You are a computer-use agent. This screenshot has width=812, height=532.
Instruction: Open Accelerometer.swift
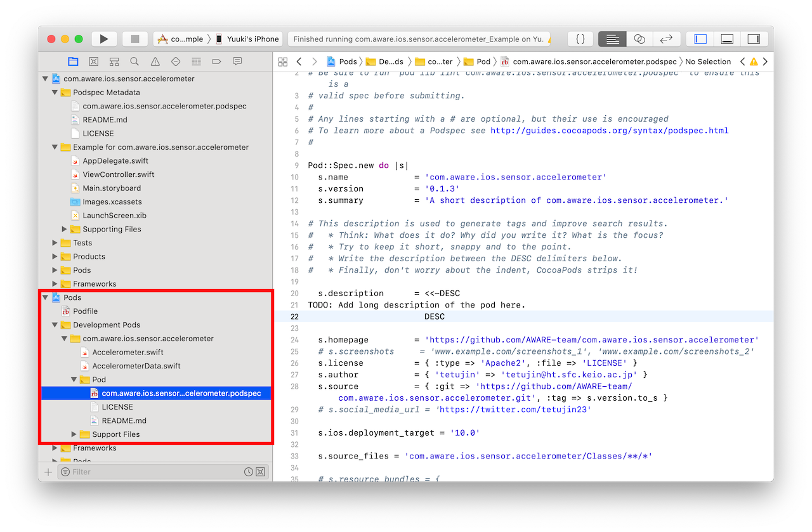coord(128,353)
